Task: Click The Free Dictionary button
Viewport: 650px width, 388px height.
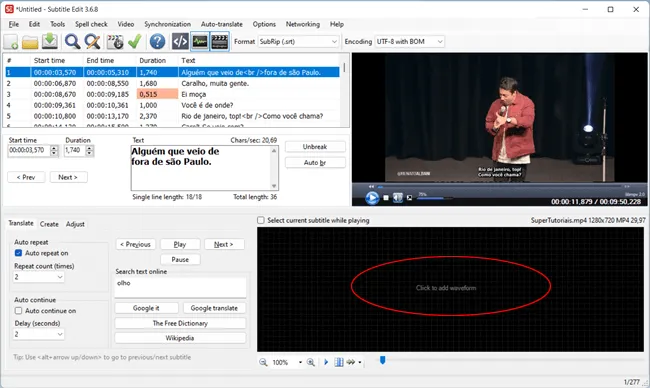Action: [180, 323]
